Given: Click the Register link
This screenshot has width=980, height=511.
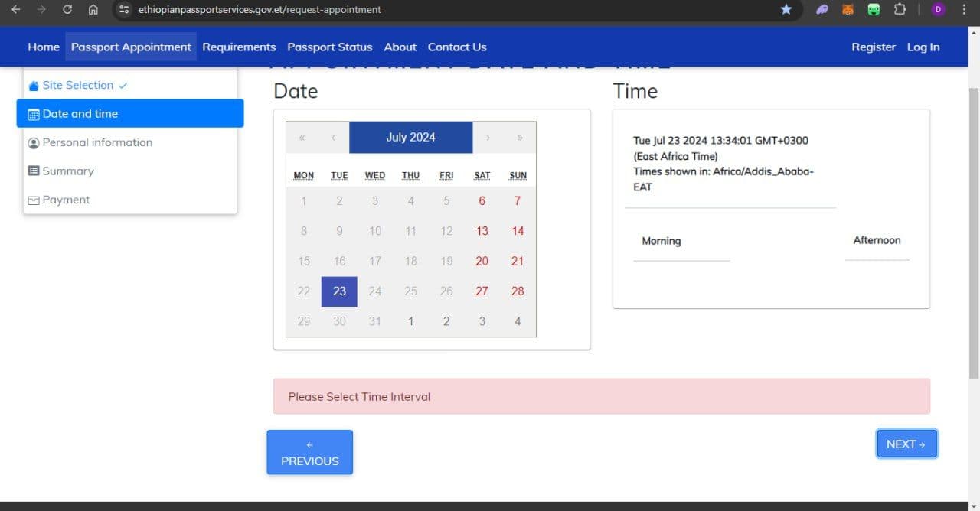Looking at the screenshot, I should click(874, 47).
